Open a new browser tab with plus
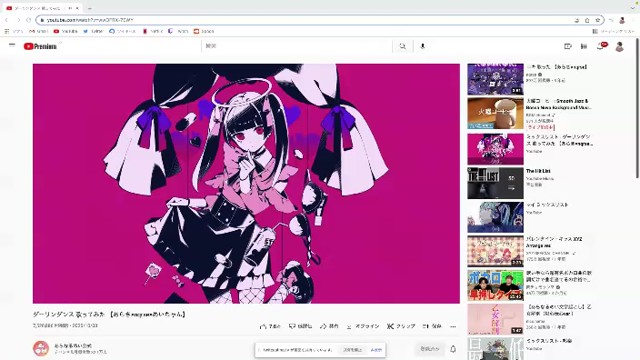Image resolution: width=640 pixels, height=360 pixels. tap(89, 8)
